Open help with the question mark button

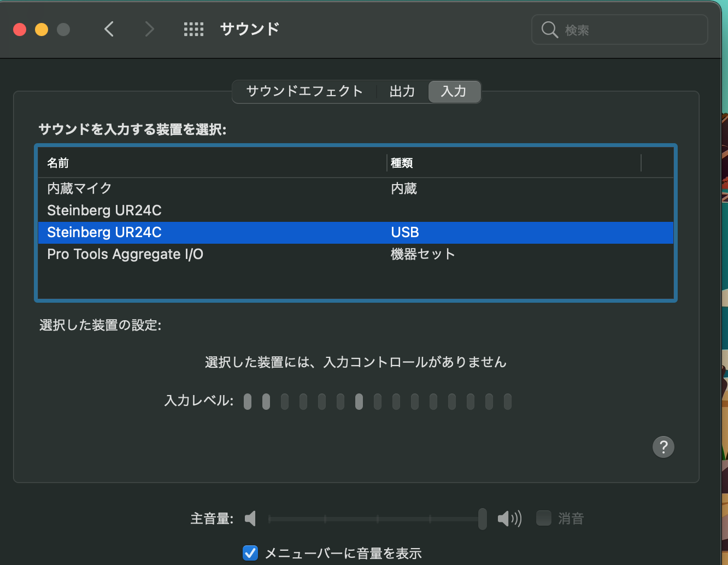click(x=664, y=447)
